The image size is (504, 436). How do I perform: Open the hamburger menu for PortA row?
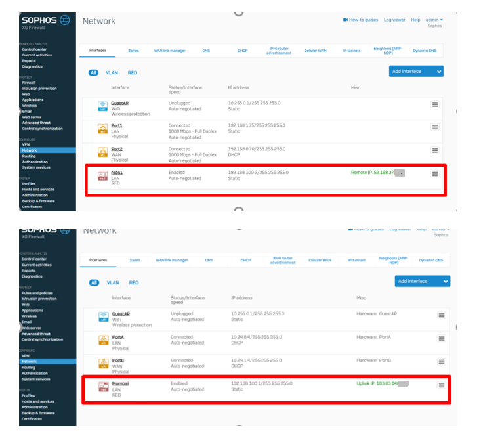click(x=442, y=338)
